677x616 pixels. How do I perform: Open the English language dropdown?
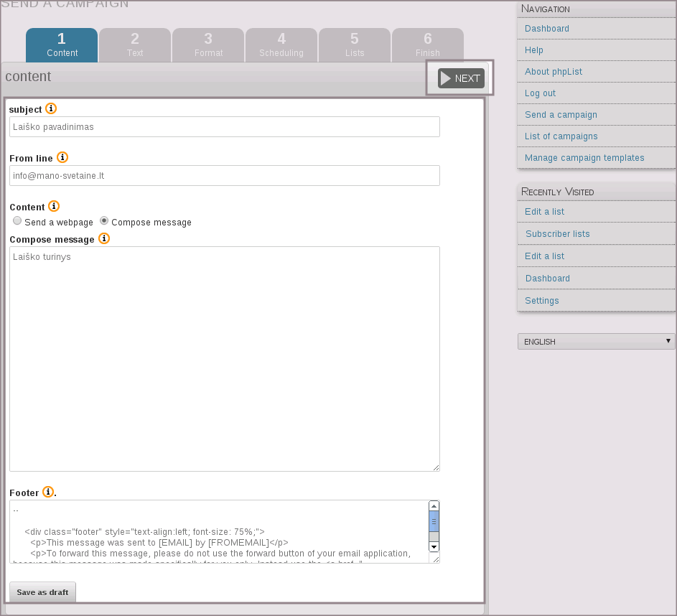click(x=596, y=342)
